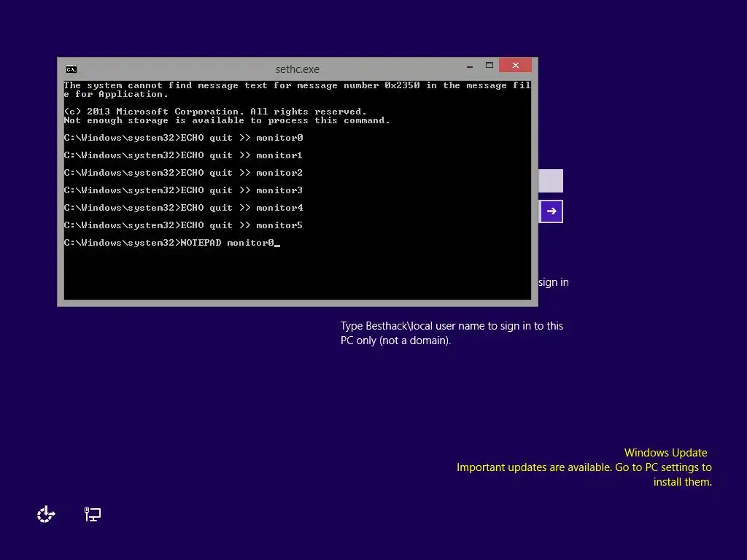Click the sethc.exe title bar text

[298, 69]
